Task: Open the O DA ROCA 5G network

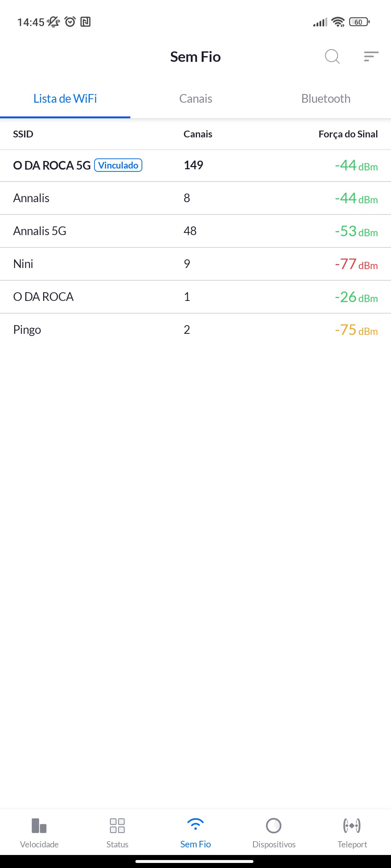Action: click(52, 165)
